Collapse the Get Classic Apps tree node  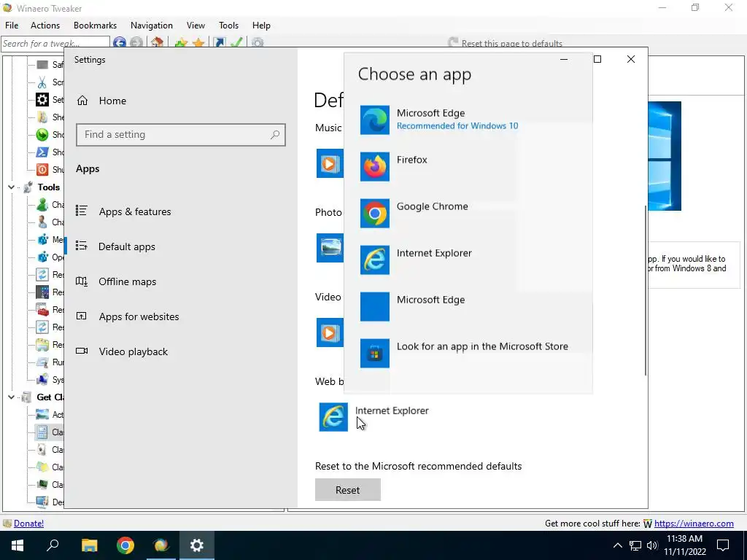pyautogui.click(x=11, y=397)
